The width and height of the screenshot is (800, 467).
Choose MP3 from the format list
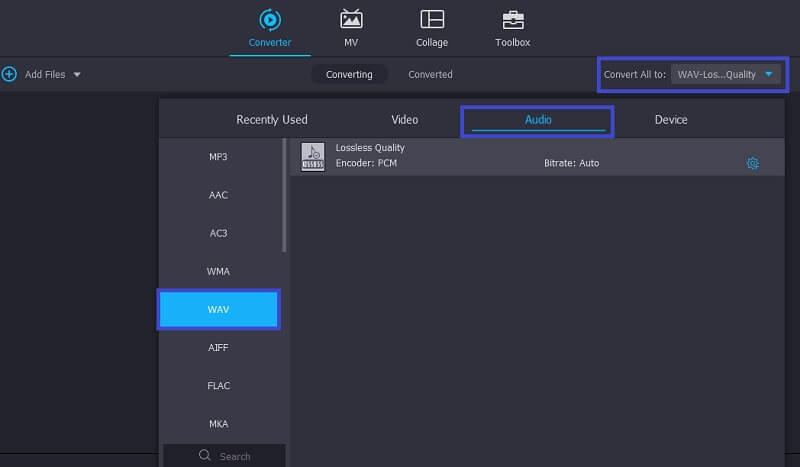tap(218, 157)
